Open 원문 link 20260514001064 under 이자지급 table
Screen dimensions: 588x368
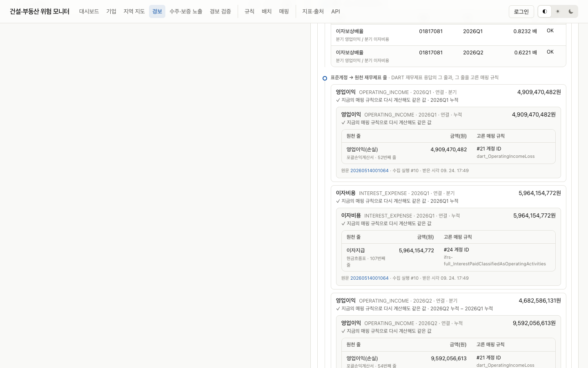click(370, 278)
